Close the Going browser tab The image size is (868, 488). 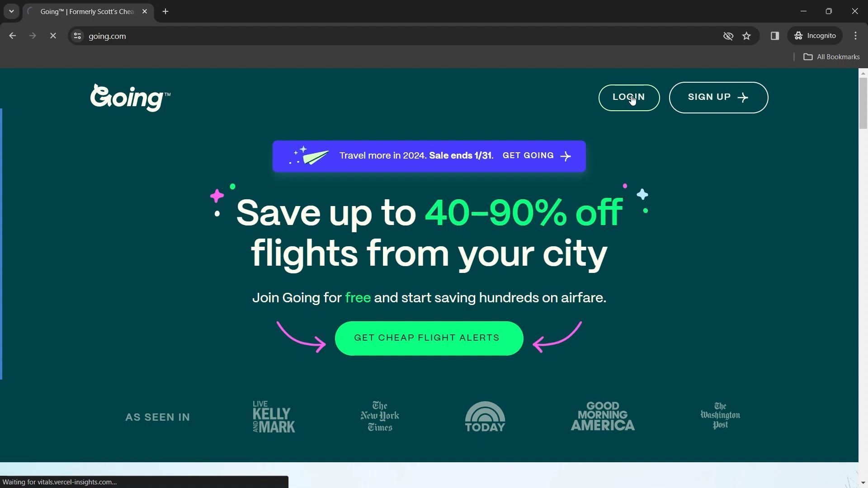[145, 12]
